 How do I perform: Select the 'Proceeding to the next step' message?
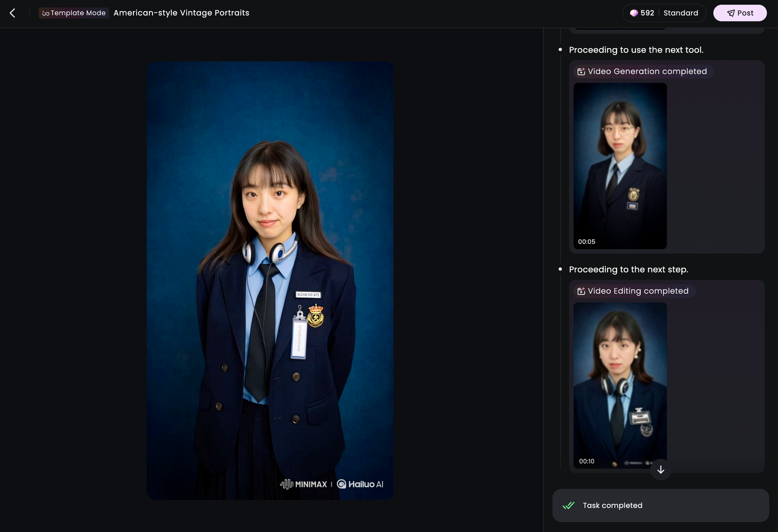point(628,269)
